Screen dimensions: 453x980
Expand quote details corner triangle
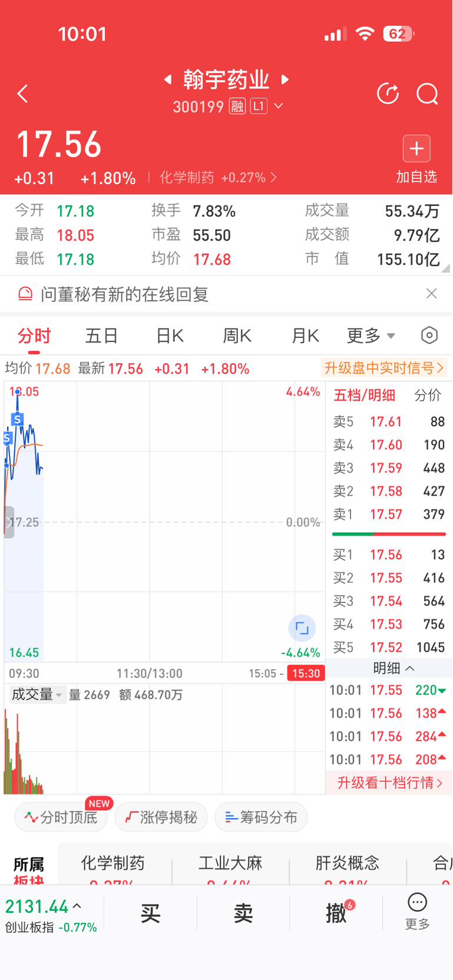[446, 268]
